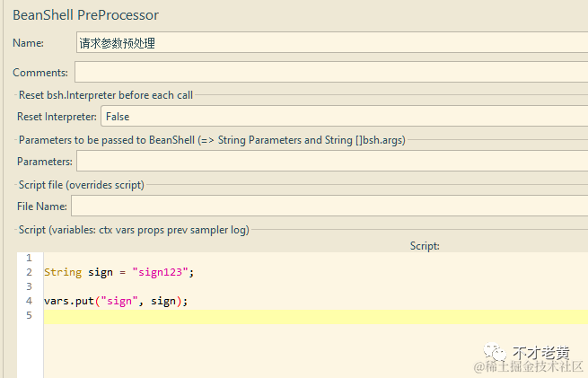Place cursor on empty script line 3

click(x=316, y=286)
